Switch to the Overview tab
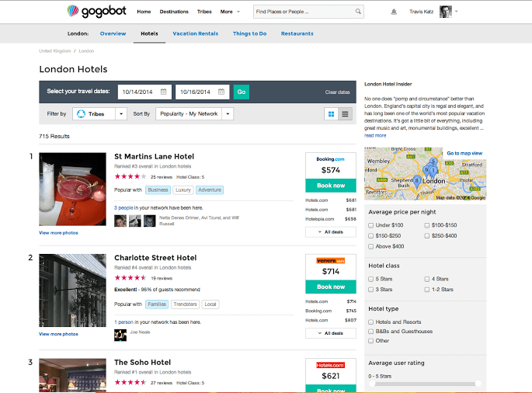 click(113, 33)
